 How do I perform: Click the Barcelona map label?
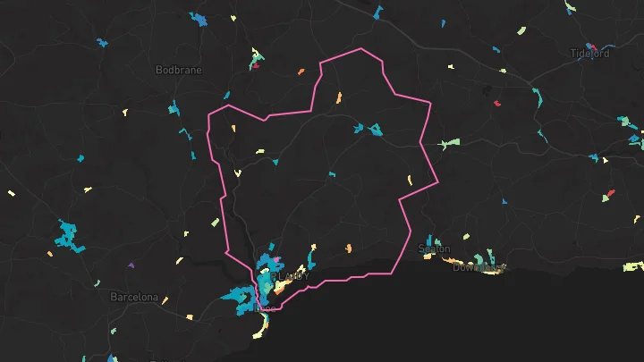coord(134,297)
